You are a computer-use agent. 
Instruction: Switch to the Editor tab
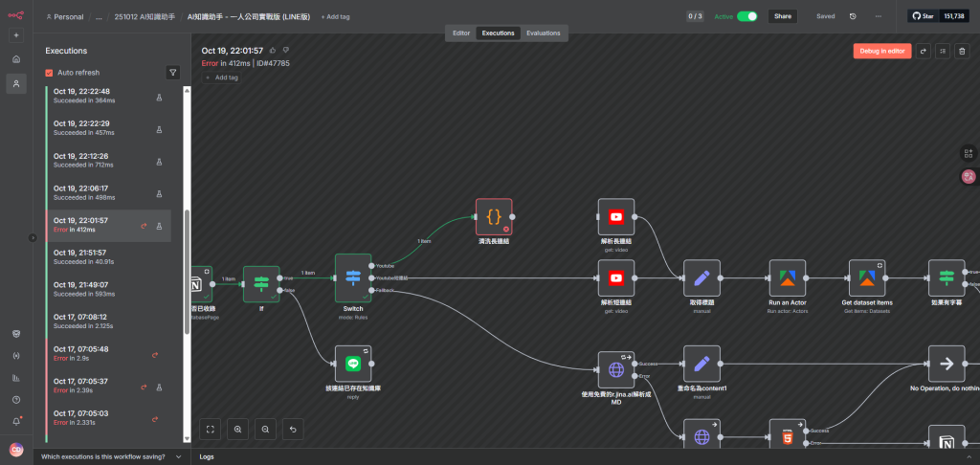point(460,33)
